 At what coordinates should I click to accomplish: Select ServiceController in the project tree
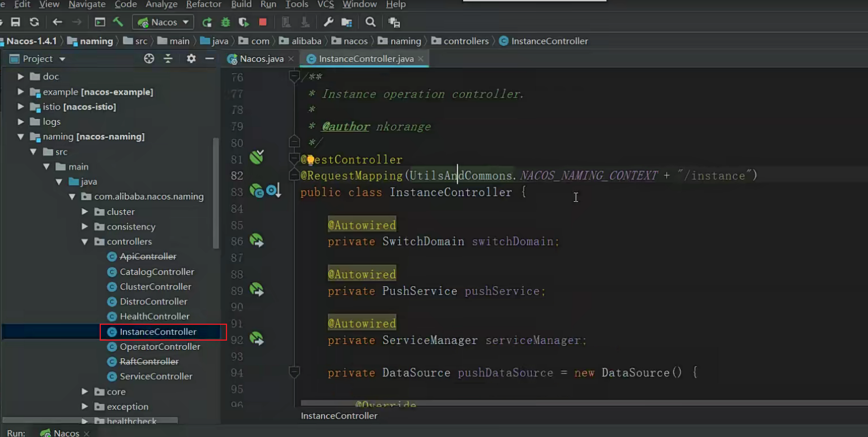(156, 376)
